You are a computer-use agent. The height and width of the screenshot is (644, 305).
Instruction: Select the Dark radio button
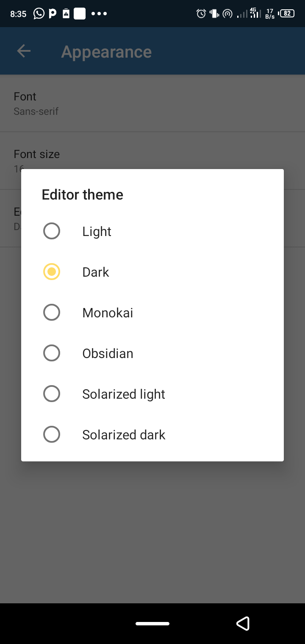point(52,272)
